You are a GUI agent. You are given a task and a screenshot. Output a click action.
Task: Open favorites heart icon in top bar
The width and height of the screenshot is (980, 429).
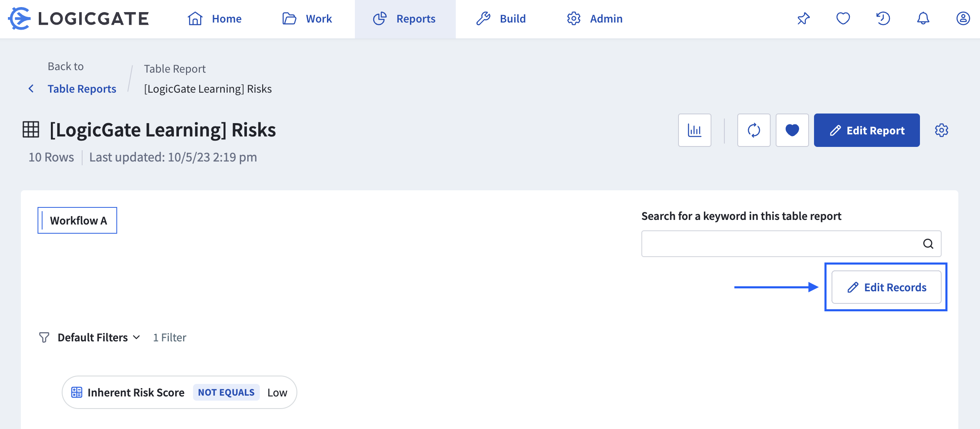[843, 18]
